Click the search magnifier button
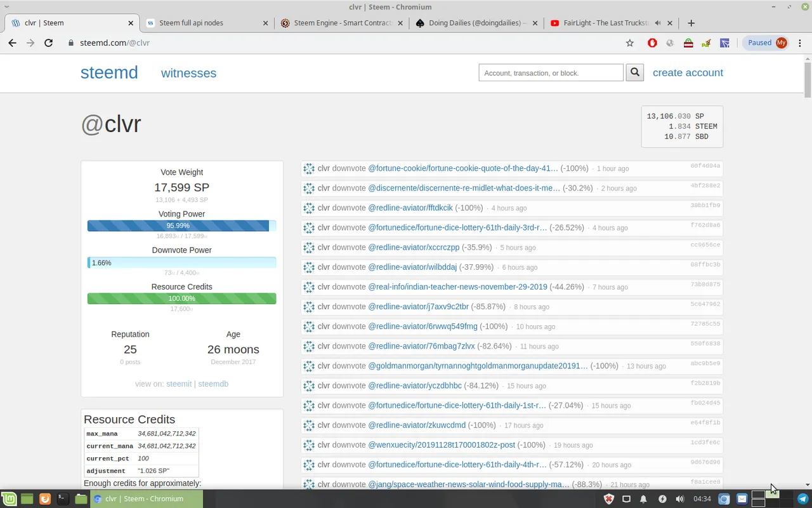This screenshot has width=812, height=508. coord(635,72)
